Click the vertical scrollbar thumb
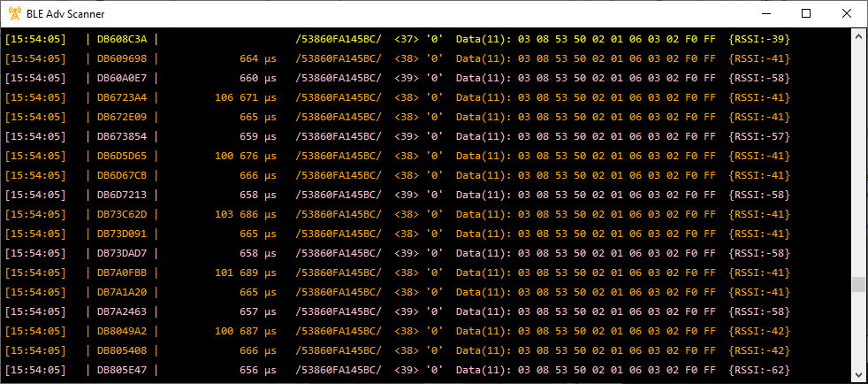 (x=858, y=284)
